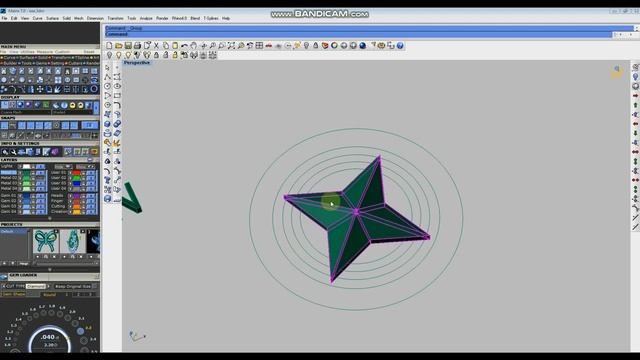Click the Copy icon in toolbar

tap(165, 46)
